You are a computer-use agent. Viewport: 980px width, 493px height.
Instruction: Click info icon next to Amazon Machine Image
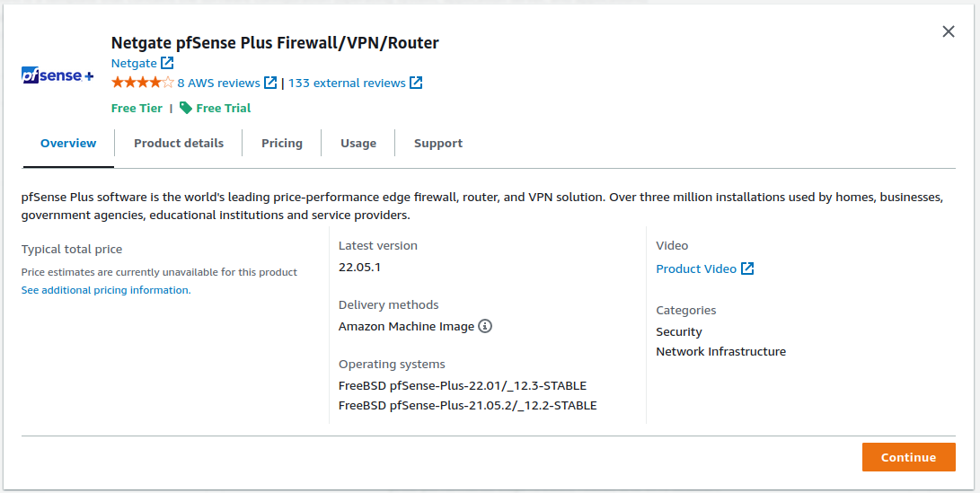click(x=485, y=327)
